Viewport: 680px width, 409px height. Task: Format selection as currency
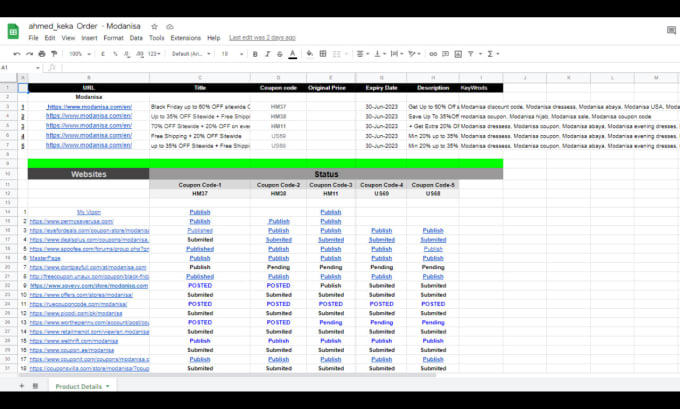pos(103,54)
